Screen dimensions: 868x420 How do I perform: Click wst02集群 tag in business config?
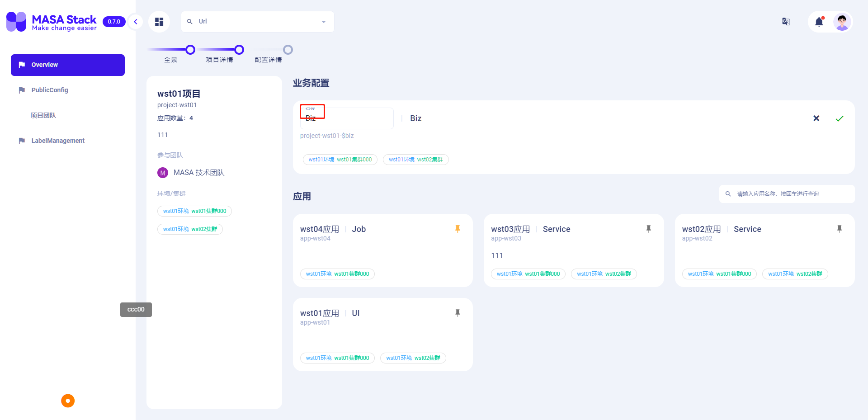tap(415, 160)
